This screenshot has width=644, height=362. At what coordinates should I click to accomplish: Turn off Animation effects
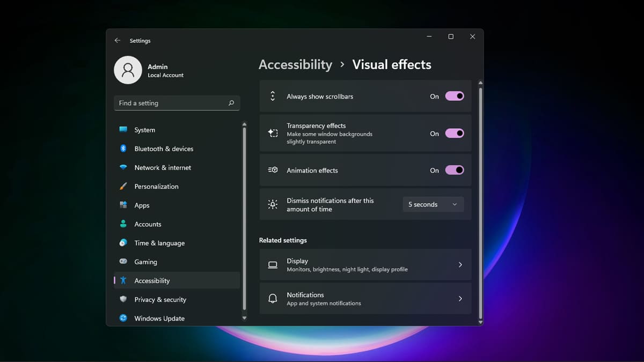click(x=454, y=170)
